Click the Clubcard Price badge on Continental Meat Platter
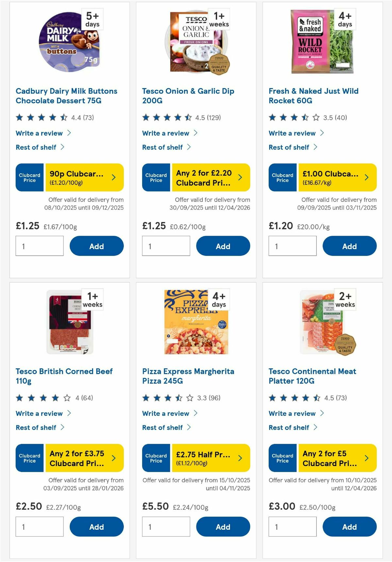392x562 pixels. 282,458
